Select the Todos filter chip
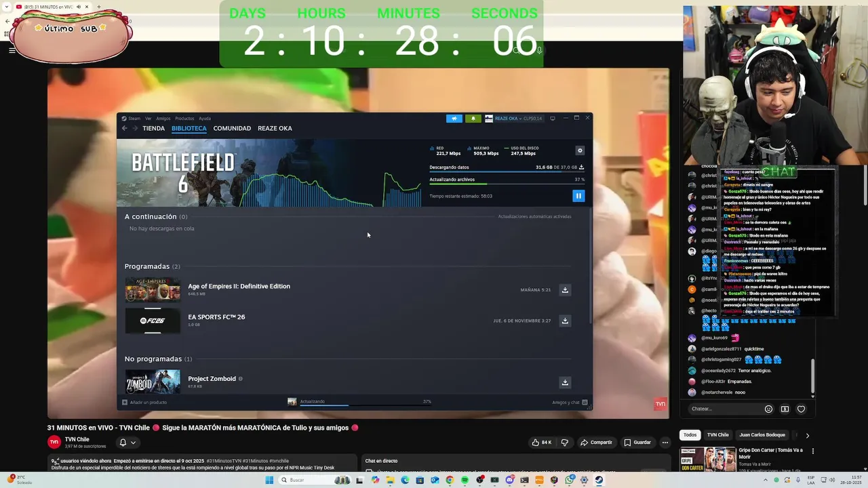The height and width of the screenshot is (488, 868). pos(690,435)
